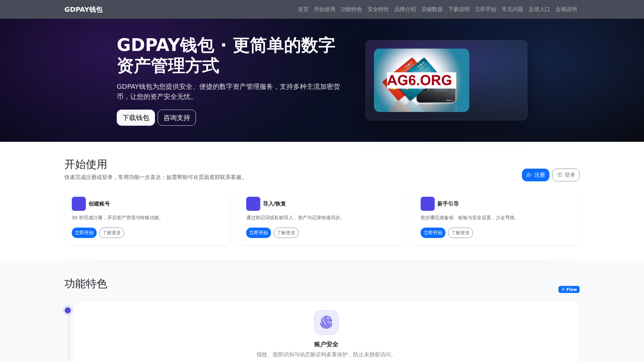Screen dimensions: 644x362
Task: Click the fingerprint icon above 账户安全
Action: click(x=326, y=322)
